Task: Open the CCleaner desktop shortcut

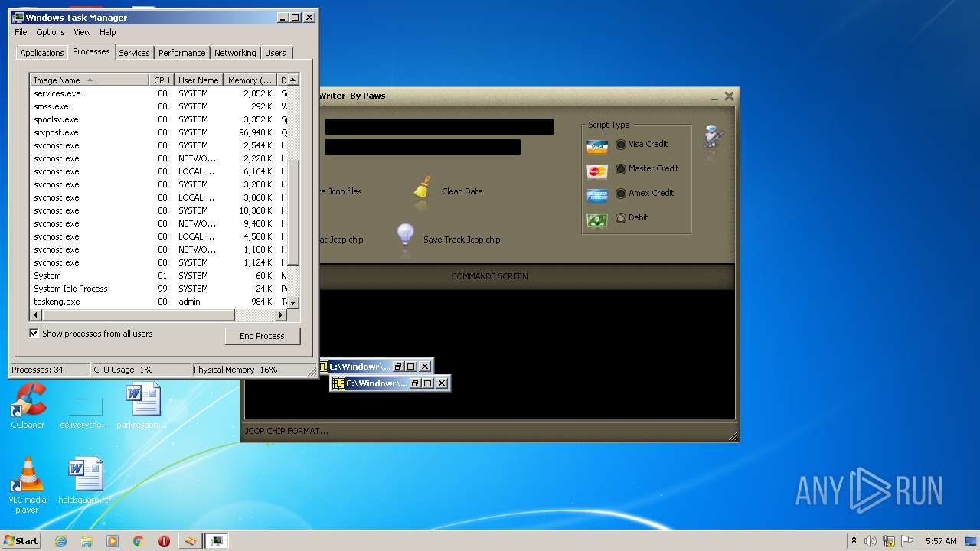Action: (28, 406)
